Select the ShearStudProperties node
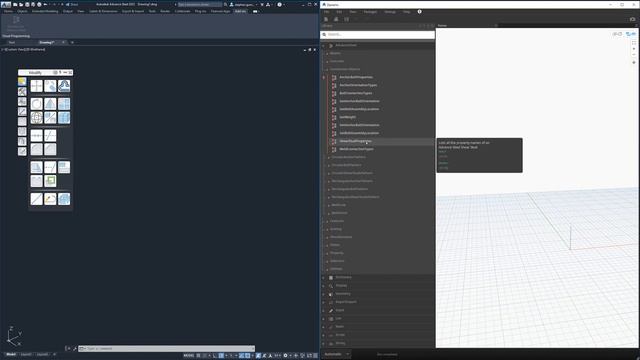This screenshot has height=360, width=640. (355, 141)
